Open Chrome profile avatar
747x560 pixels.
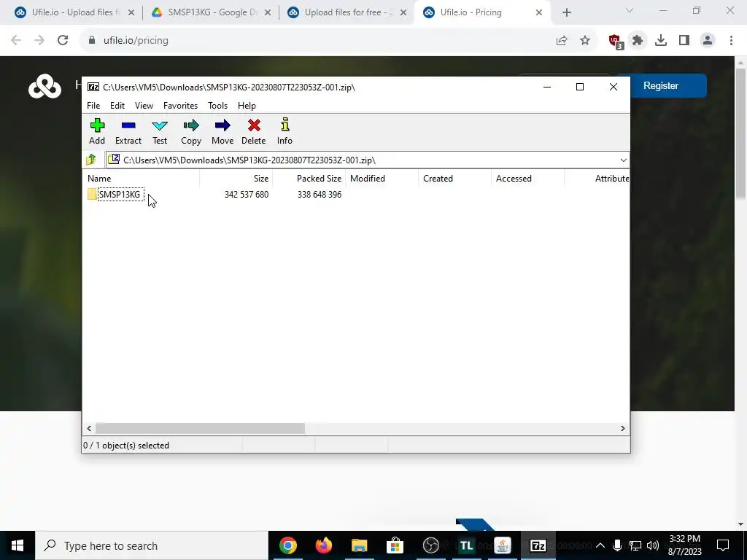pyautogui.click(x=708, y=41)
